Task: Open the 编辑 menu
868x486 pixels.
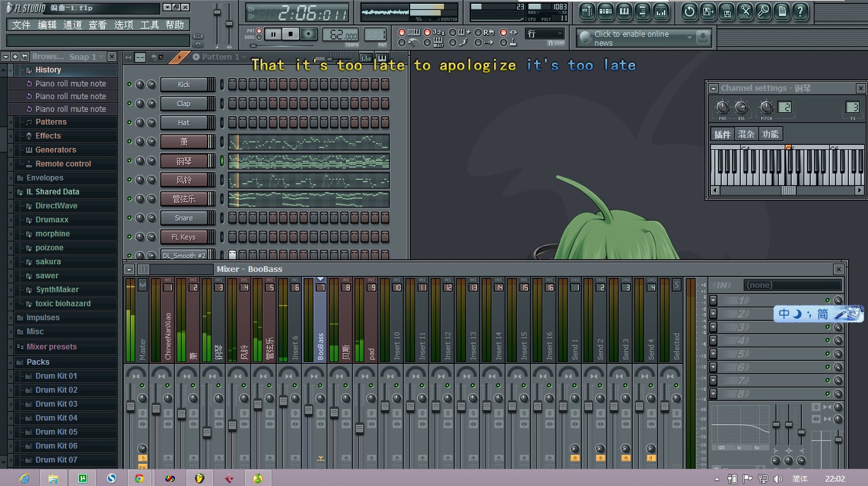Action: click(x=47, y=25)
